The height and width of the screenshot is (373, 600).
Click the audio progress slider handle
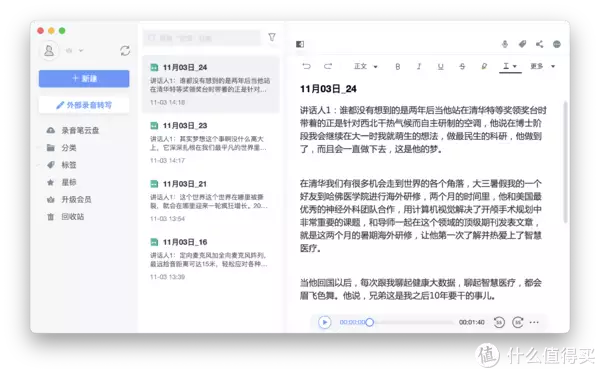click(369, 322)
